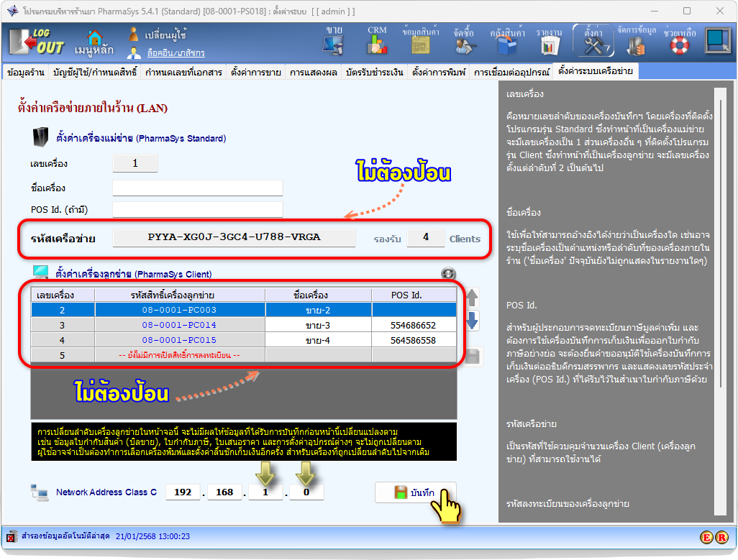
Task: Open the inventory (คลังสินค้า) icon
Action: 507,42
